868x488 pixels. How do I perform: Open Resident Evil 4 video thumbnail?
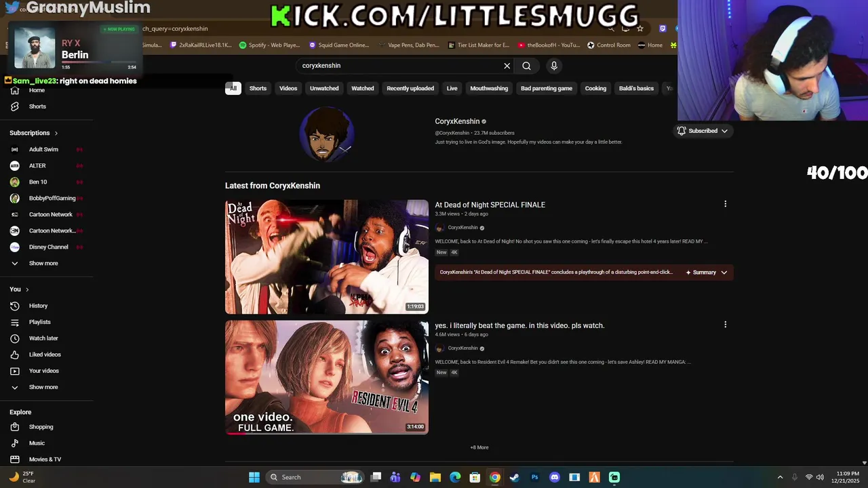pos(327,378)
